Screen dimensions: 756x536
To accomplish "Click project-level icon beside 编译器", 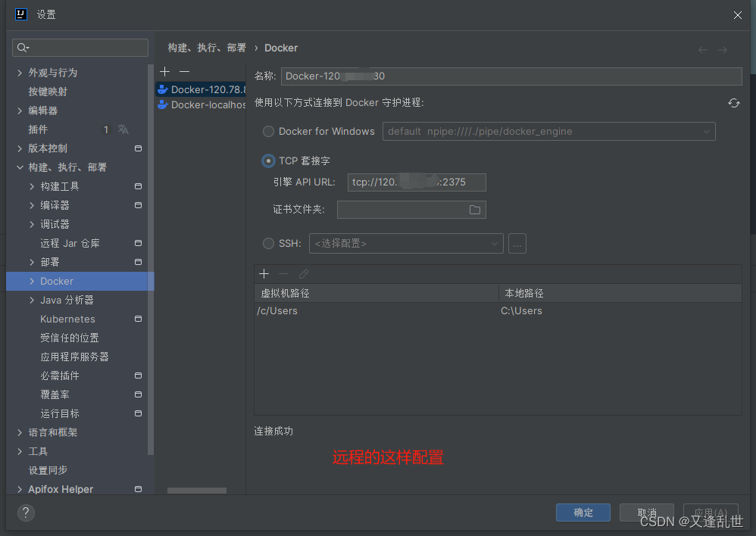I will [138, 205].
